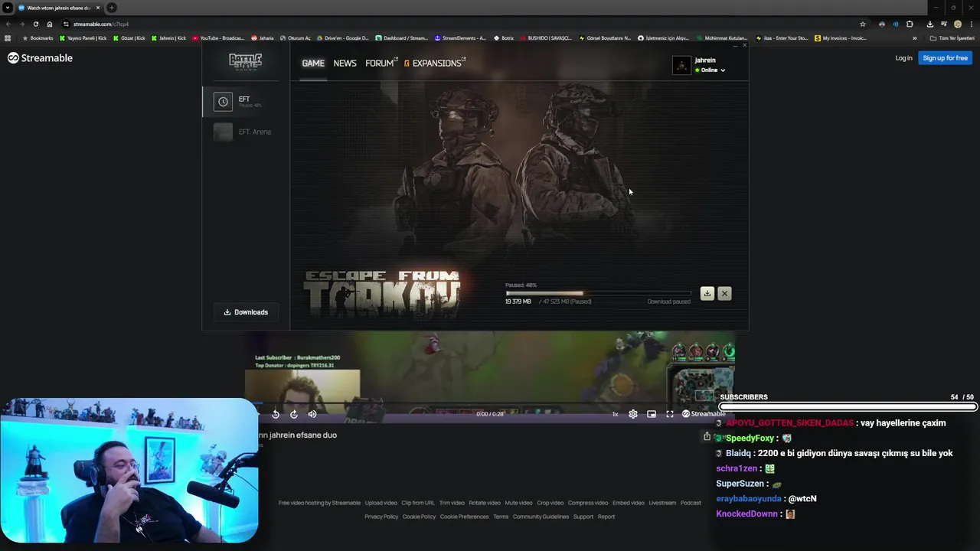The width and height of the screenshot is (980, 551).
Task: Resume the paused Tarkov download
Action: point(707,293)
